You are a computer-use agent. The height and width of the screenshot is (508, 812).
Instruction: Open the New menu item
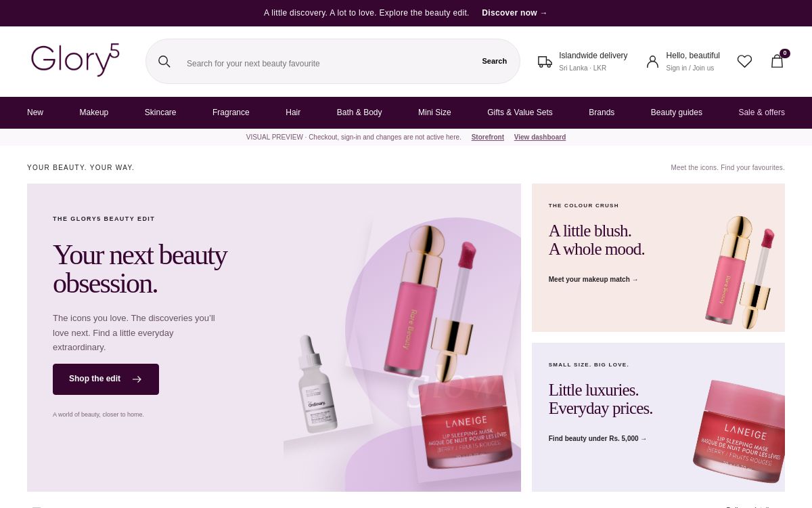[35, 112]
